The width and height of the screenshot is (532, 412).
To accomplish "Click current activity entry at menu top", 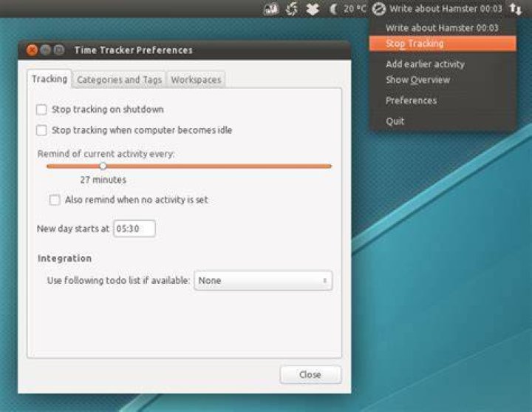I will (443, 28).
